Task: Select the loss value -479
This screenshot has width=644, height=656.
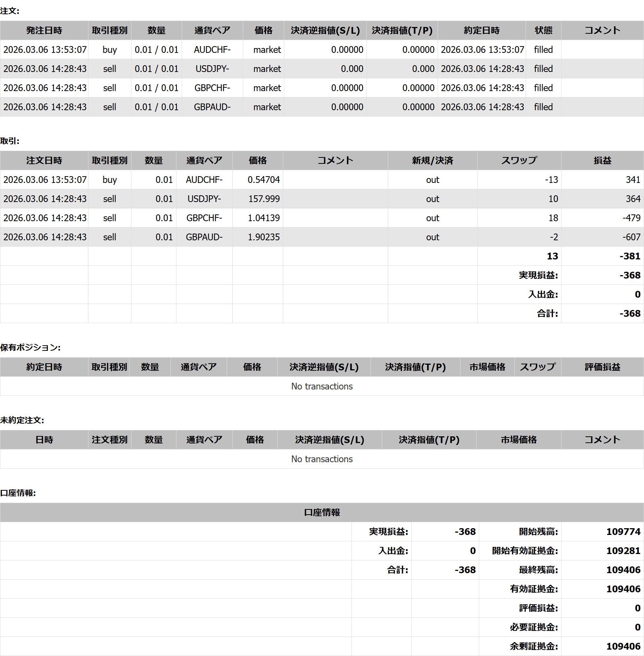Action: click(631, 218)
